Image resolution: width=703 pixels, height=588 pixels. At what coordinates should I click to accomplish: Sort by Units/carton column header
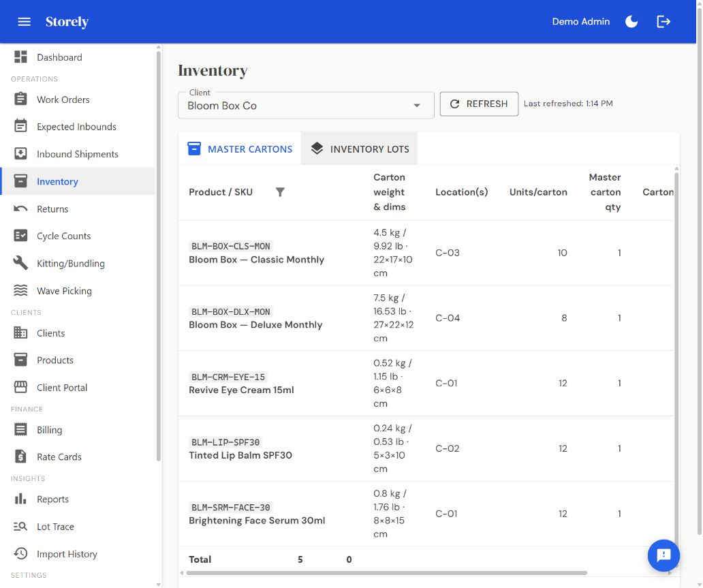click(538, 192)
